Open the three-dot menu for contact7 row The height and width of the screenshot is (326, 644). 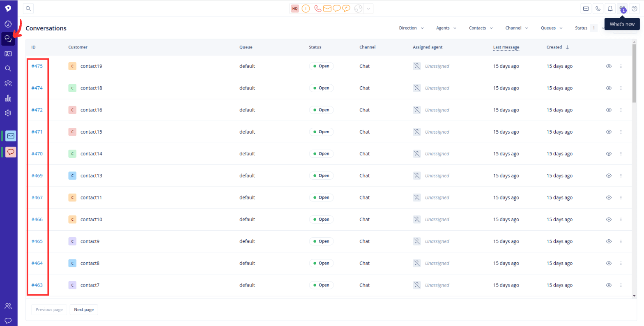click(x=621, y=285)
